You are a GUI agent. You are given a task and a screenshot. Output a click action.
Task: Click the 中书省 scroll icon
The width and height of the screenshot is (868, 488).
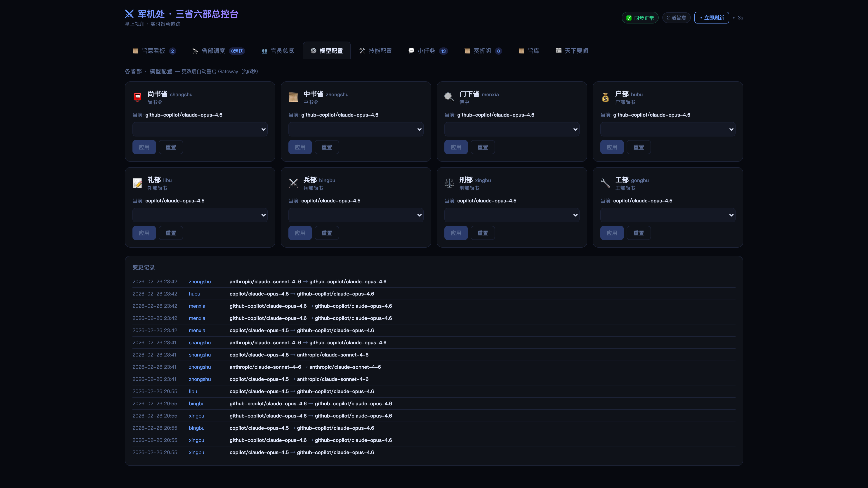coord(293,97)
